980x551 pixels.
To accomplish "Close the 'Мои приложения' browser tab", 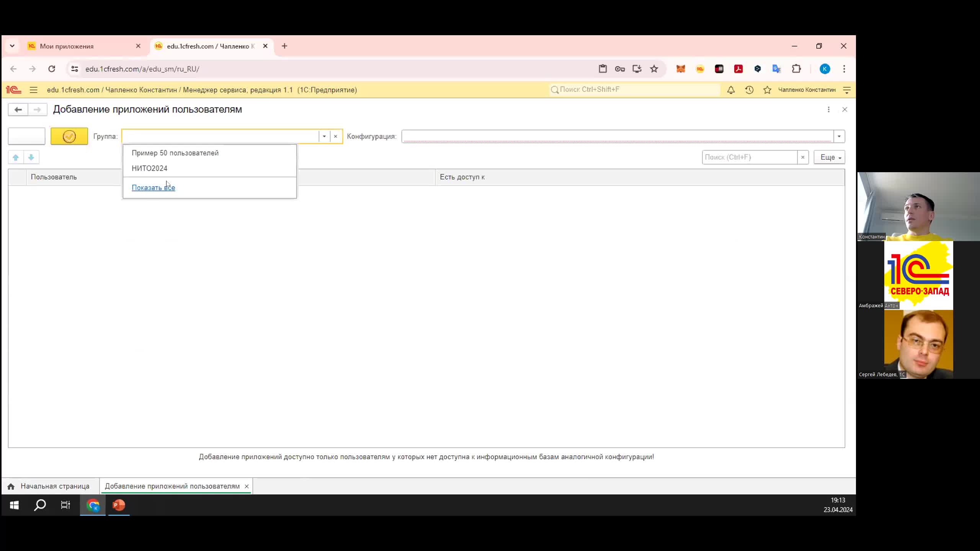I will [138, 46].
